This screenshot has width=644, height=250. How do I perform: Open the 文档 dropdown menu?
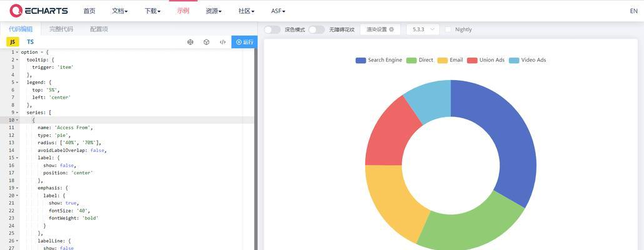tap(120, 11)
